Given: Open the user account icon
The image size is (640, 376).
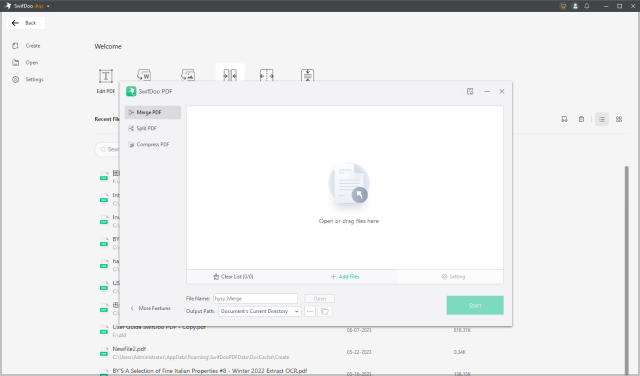Looking at the screenshot, I should [x=575, y=6].
